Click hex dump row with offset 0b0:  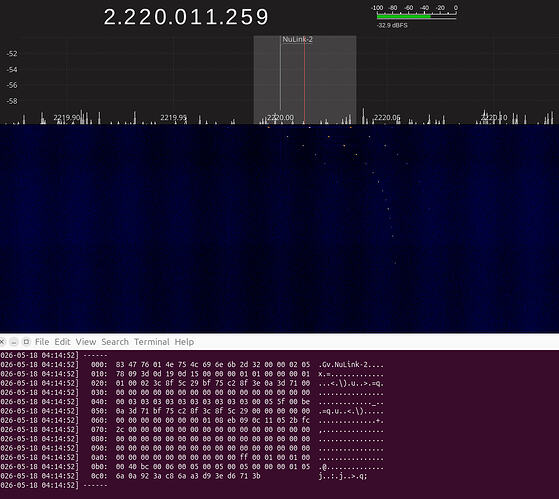click(x=192, y=467)
